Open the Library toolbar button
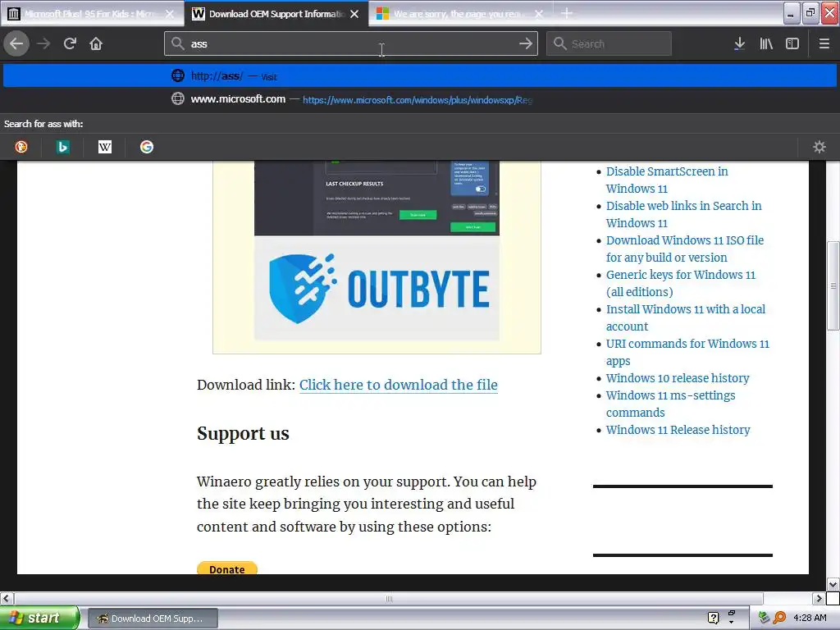Viewport: 840px width, 630px height. pos(766,43)
